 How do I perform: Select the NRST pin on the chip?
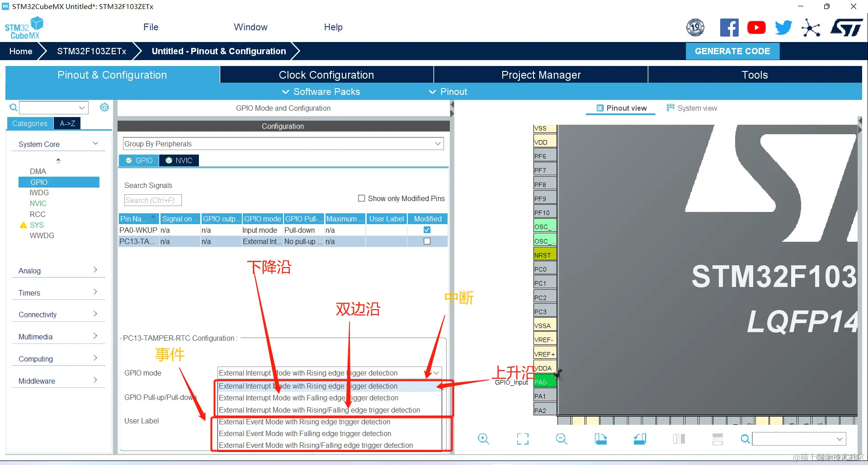pyautogui.click(x=545, y=255)
